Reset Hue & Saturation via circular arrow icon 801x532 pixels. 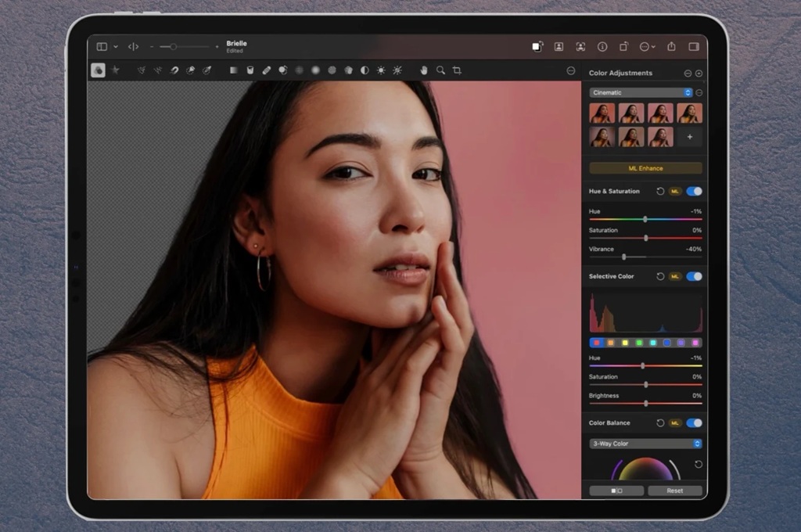[x=661, y=191]
